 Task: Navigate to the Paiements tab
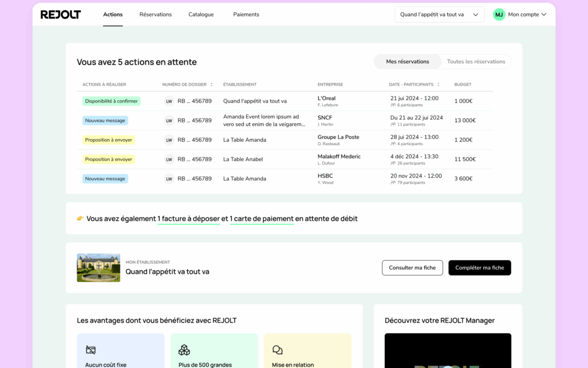pyautogui.click(x=246, y=15)
